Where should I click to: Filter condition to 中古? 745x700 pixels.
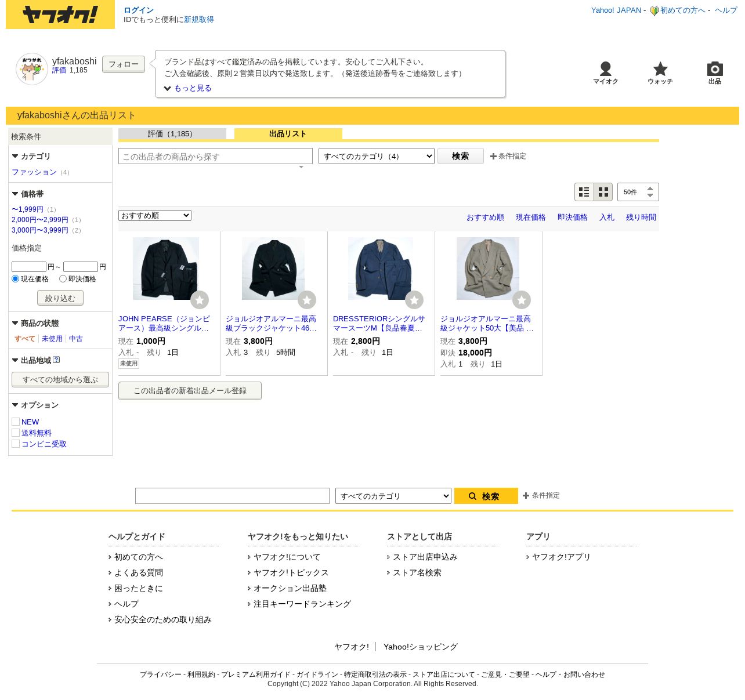point(76,339)
